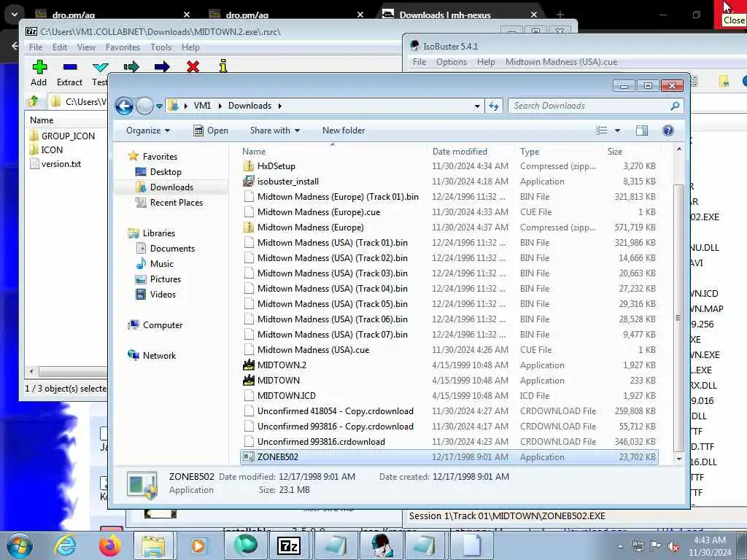The height and width of the screenshot is (560, 747).
Task: Open Windows Start orb
Action: coord(20,545)
